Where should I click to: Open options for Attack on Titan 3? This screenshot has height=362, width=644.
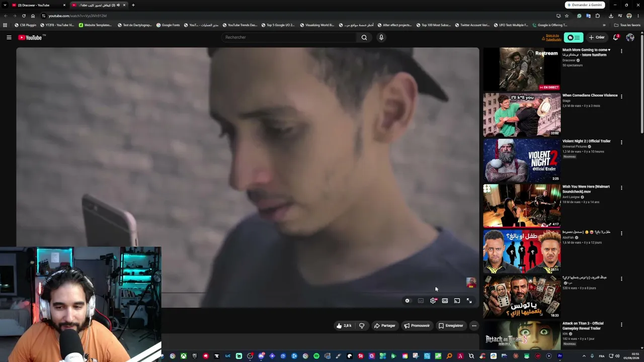[x=621, y=324]
